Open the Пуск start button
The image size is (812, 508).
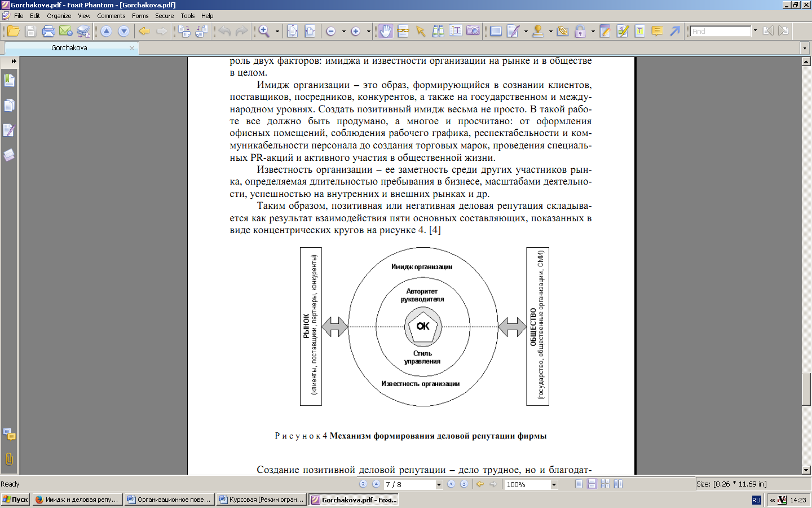coord(15,500)
